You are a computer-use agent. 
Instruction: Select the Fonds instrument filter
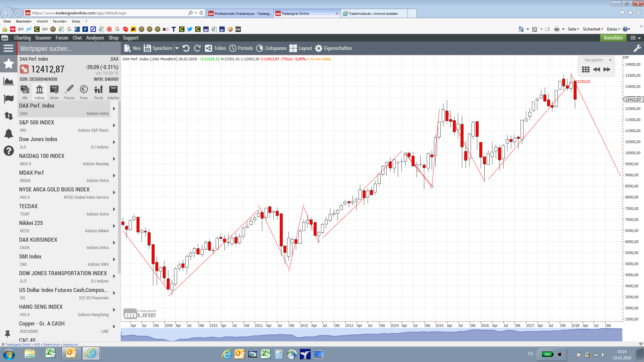point(99,92)
